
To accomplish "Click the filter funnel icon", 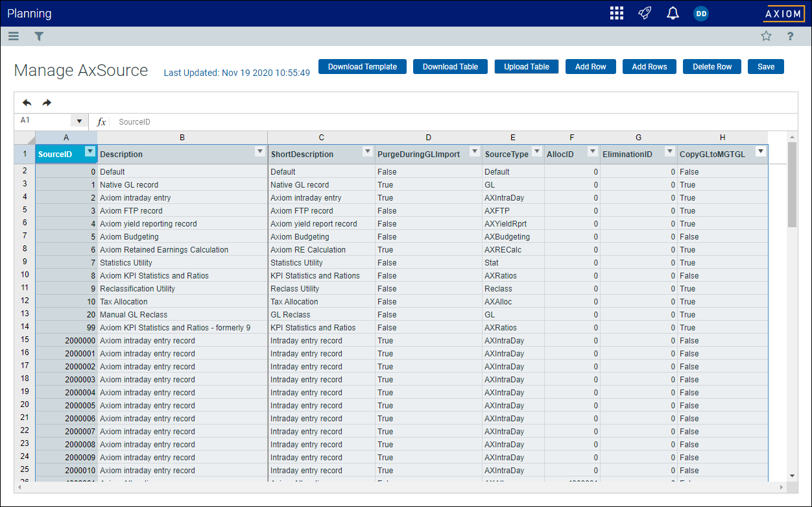I will [x=39, y=36].
